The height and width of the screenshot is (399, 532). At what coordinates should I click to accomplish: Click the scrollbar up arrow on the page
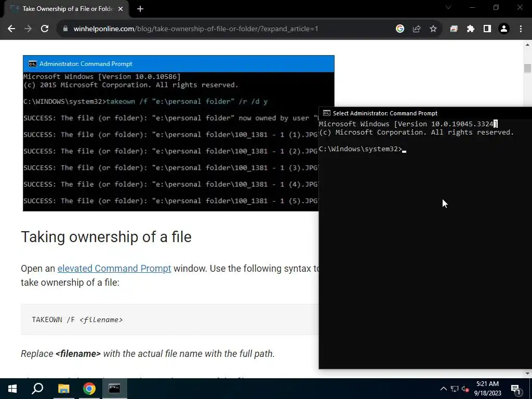pyautogui.click(x=527, y=45)
